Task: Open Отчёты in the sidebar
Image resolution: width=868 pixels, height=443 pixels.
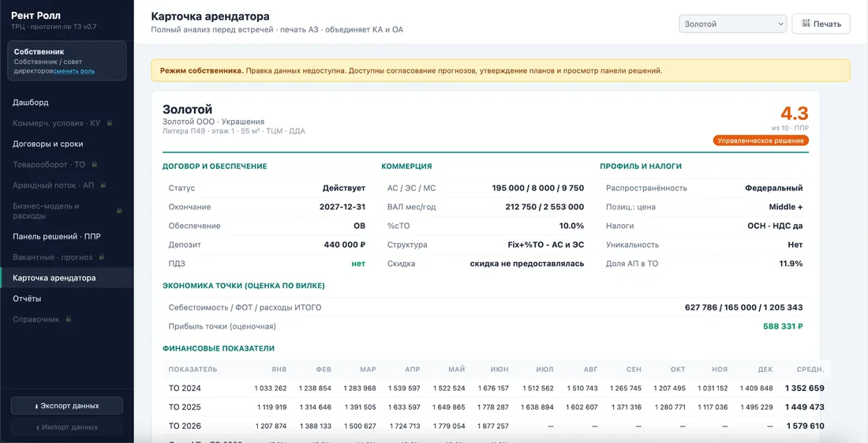Action: pos(67,298)
